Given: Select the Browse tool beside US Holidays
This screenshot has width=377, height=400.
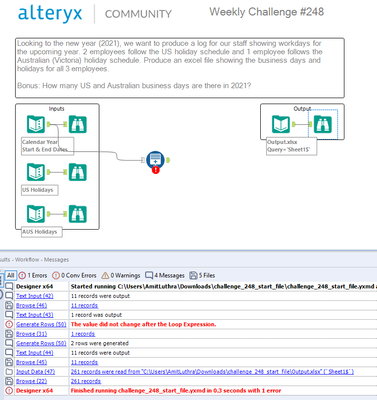Looking at the screenshot, I should click(x=78, y=172).
